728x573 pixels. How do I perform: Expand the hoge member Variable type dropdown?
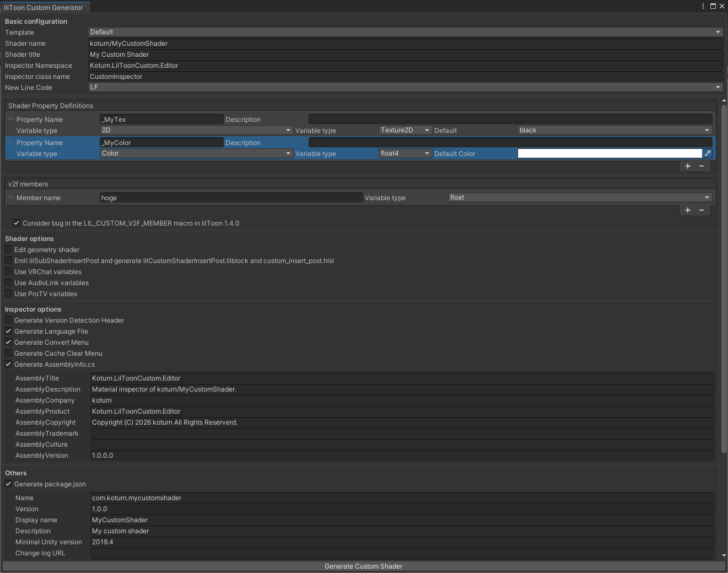[x=580, y=197]
